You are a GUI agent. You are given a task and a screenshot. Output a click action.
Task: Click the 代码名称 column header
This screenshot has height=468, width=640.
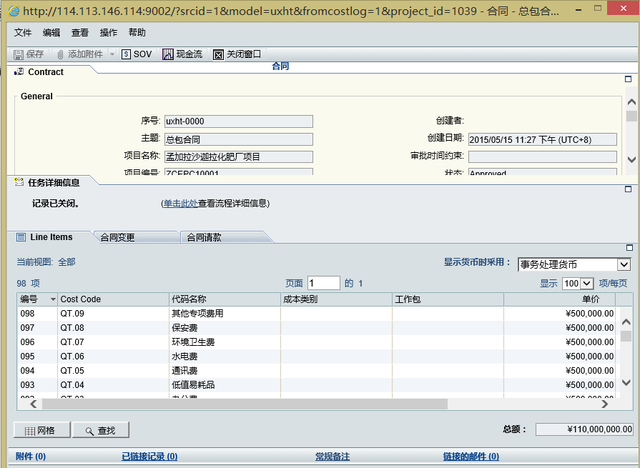pos(225,299)
